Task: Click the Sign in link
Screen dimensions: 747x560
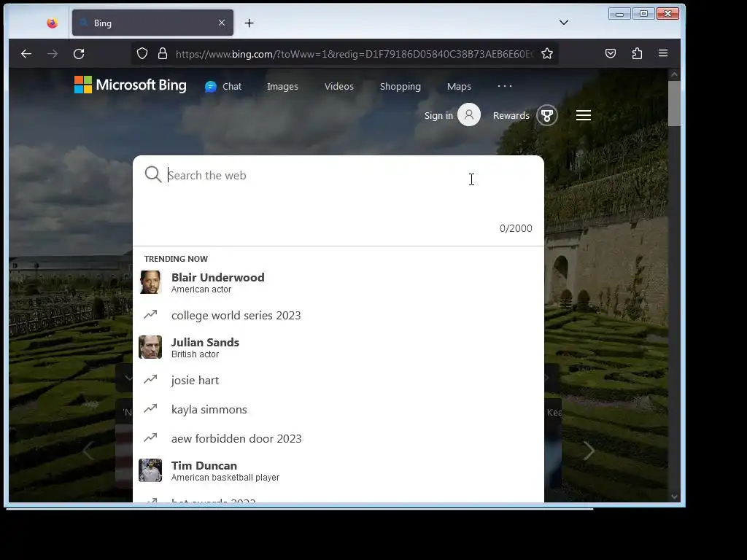Action: point(438,116)
